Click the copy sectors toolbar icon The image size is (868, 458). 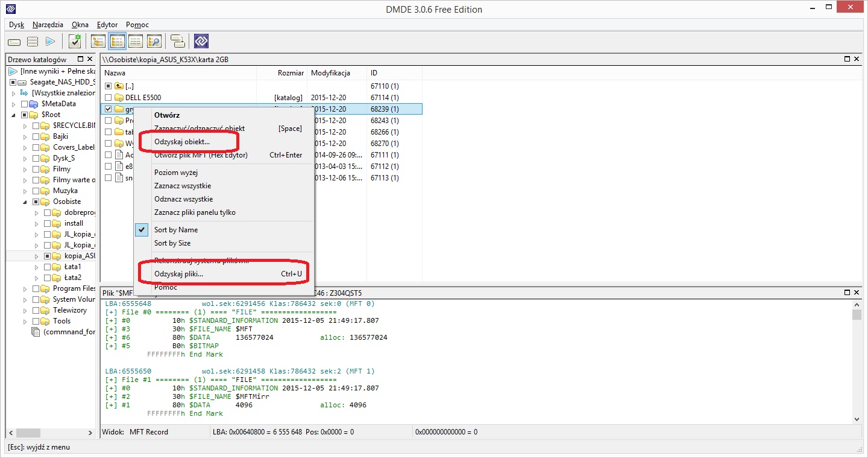point(178,41)
